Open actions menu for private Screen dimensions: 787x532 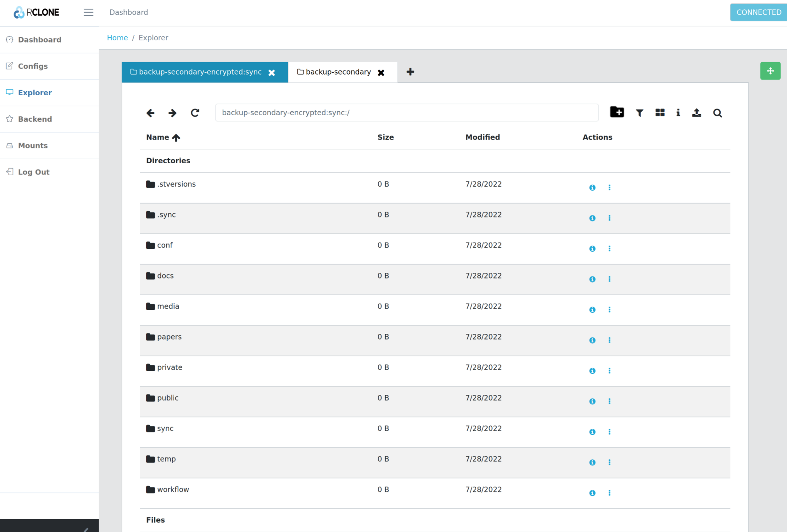[x=609, y=371]
